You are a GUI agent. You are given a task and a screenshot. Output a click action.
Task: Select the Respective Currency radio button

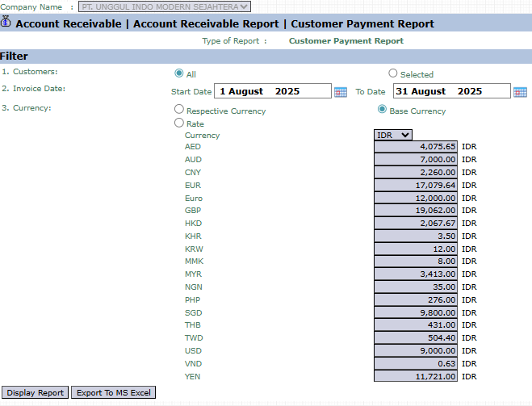tap(179, 109)
